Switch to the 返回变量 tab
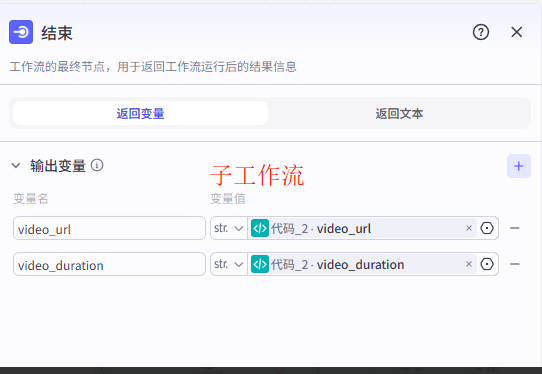The width and height of the screenshot is (542, 374). [140, 113]
